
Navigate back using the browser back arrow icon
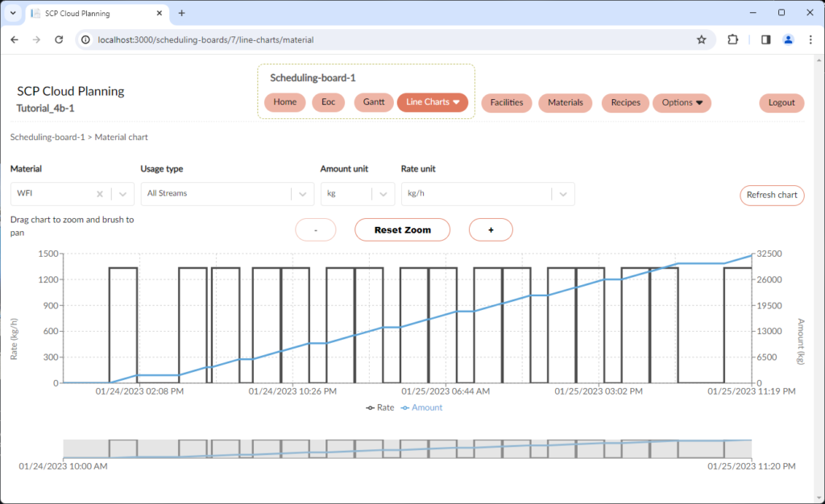[14, 39]
